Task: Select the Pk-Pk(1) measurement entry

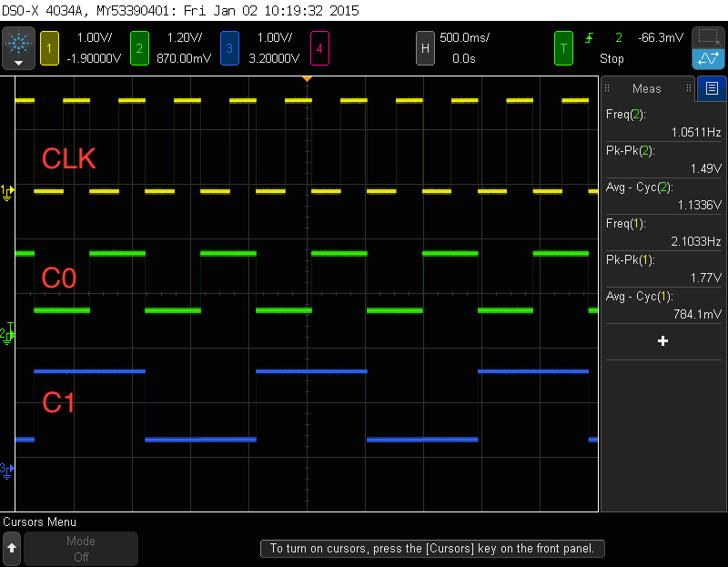Action: tap(662, 268)
